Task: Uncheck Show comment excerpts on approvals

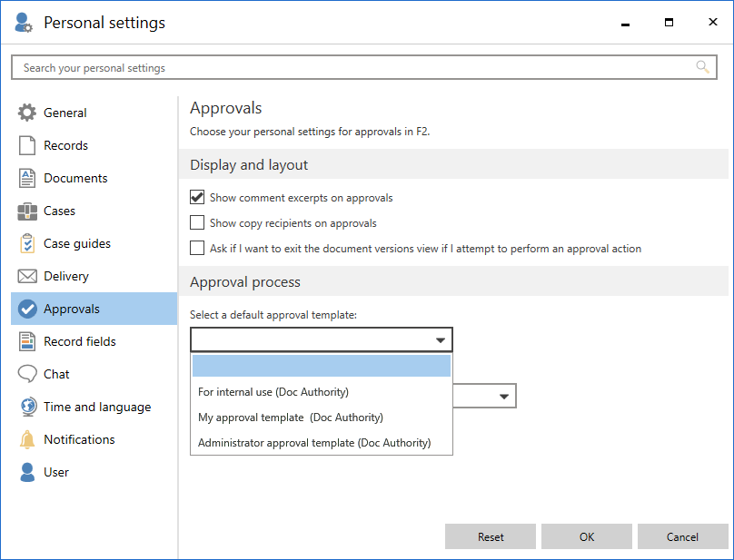Action: [197, 197]
